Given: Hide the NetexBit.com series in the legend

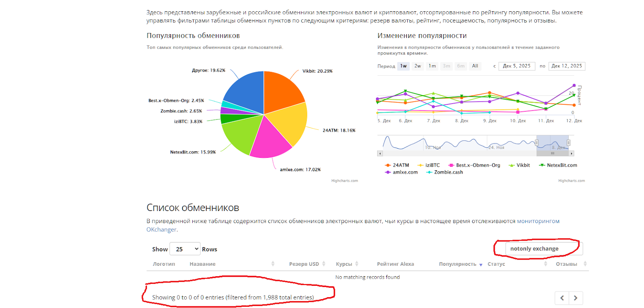Looking at the screenshot, I should tap(558, 165).
